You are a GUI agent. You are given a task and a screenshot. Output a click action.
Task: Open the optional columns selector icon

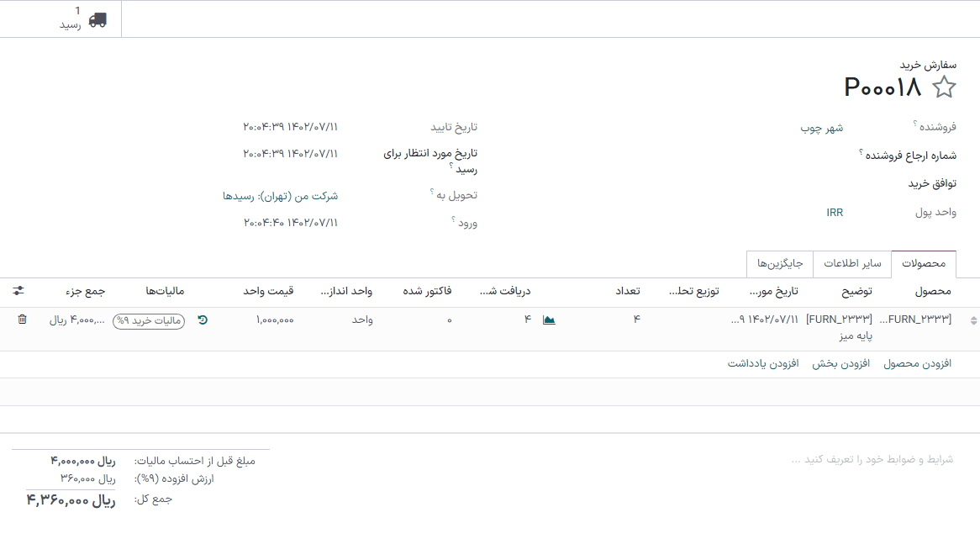point(18,290)
